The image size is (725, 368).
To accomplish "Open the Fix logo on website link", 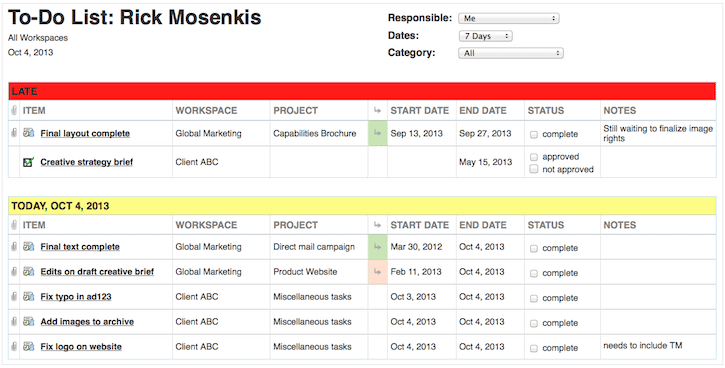I will (x=81, y=346).
